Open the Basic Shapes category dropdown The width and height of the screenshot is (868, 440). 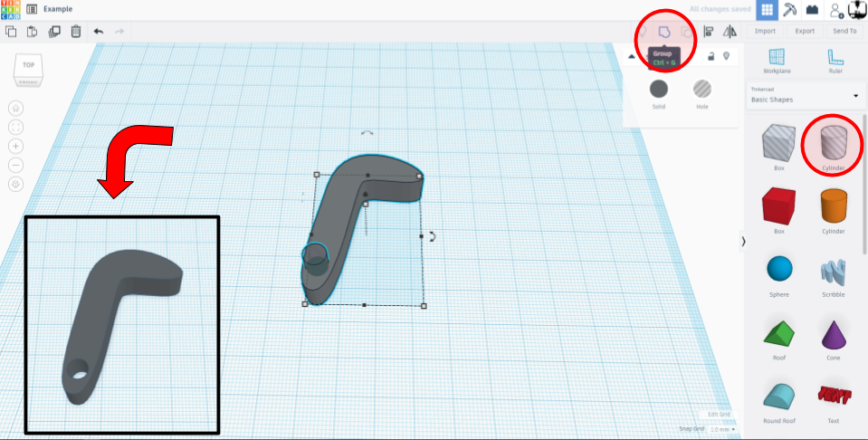pos(805,95)
